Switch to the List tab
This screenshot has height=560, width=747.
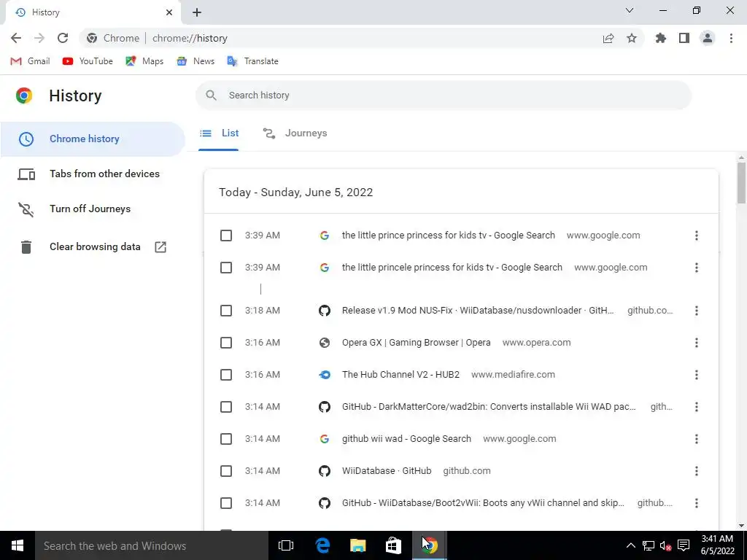pos(219,133)
